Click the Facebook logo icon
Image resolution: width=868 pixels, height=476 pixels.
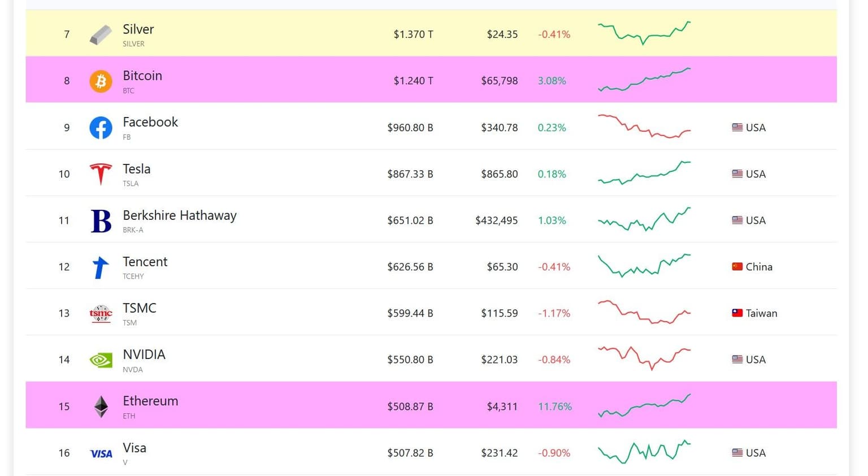pyautogui.click(x=101, y=128)
